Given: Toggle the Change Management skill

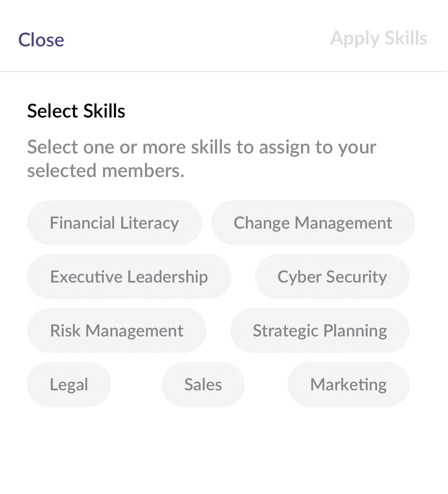Looking at the screenshot, I should pos(313,223).
